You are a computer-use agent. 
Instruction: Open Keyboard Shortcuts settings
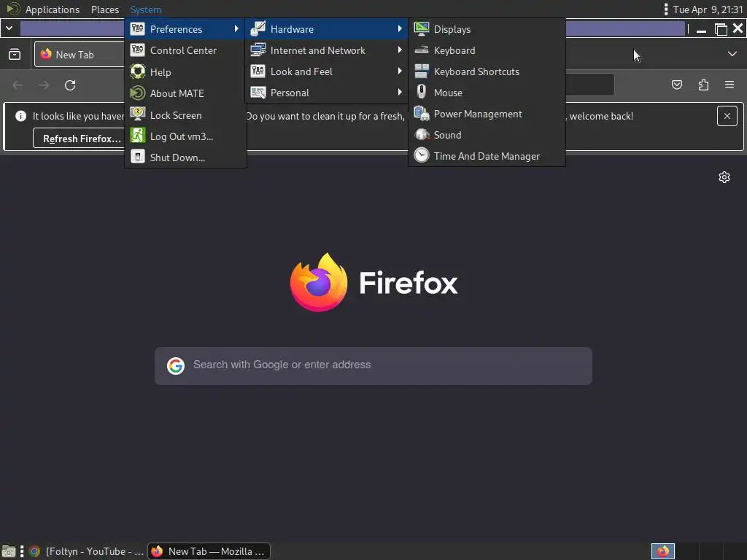tap(487, 71)
